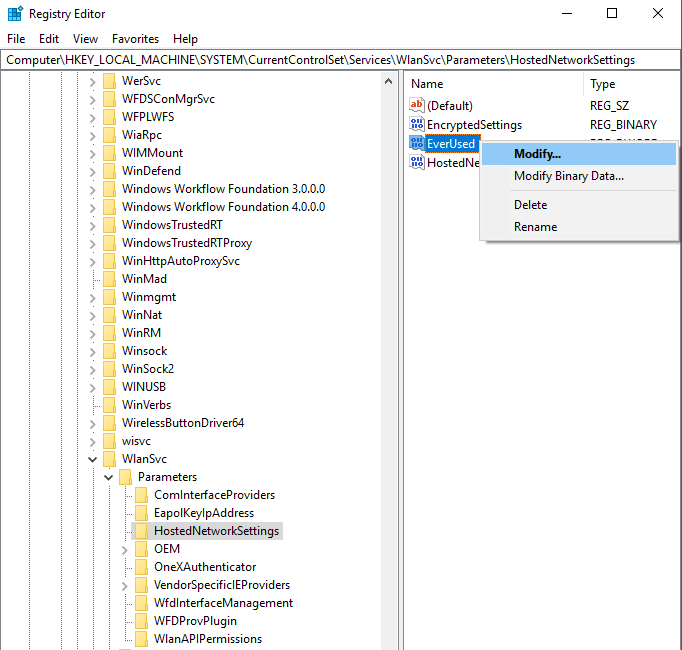This screenshot has height=650, width=682.
Task: Click the Type column header
Action: pos(632,84)
